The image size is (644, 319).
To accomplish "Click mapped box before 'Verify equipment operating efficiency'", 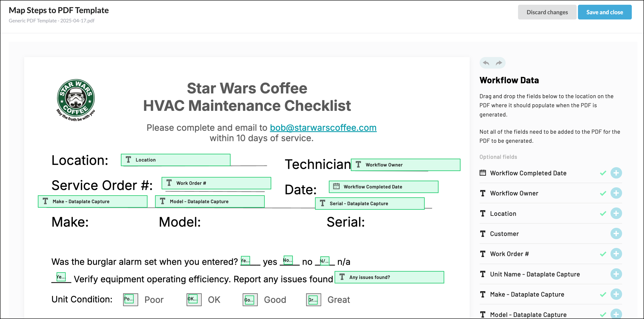I will (x=61, y=277).
